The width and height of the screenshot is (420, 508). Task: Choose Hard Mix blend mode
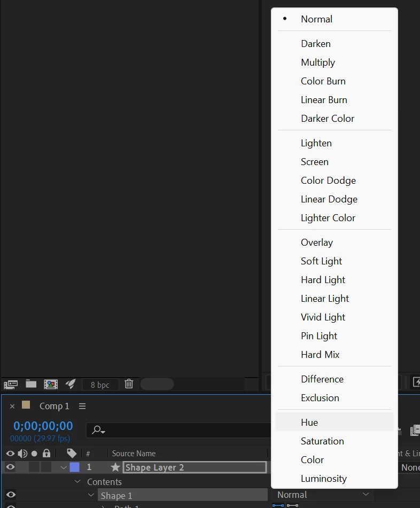click(x=334, y=355)
